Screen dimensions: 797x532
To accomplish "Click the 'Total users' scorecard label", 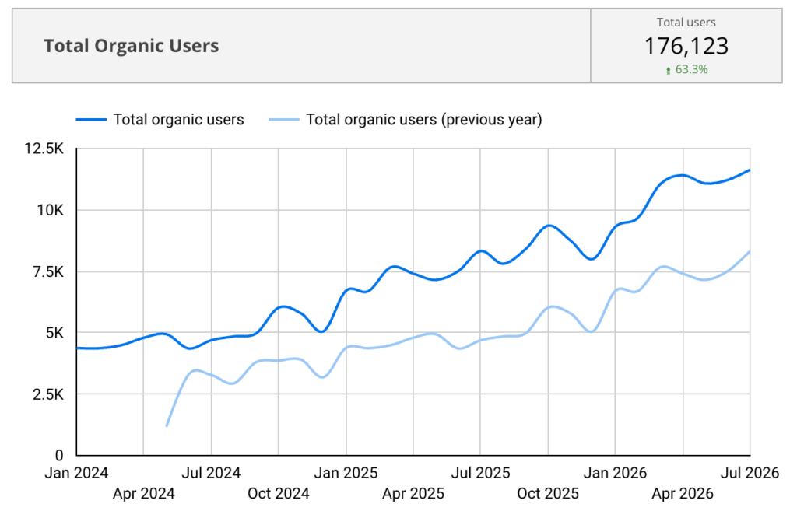I will coord(686,23).
